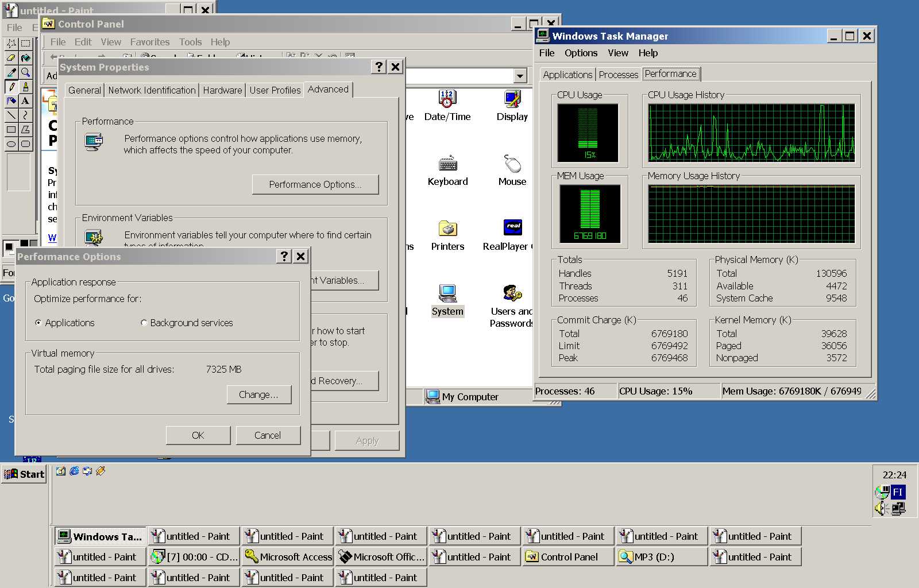Switch to Microsoft Access taskbar button
919x588 pixels.
(288, 557)
